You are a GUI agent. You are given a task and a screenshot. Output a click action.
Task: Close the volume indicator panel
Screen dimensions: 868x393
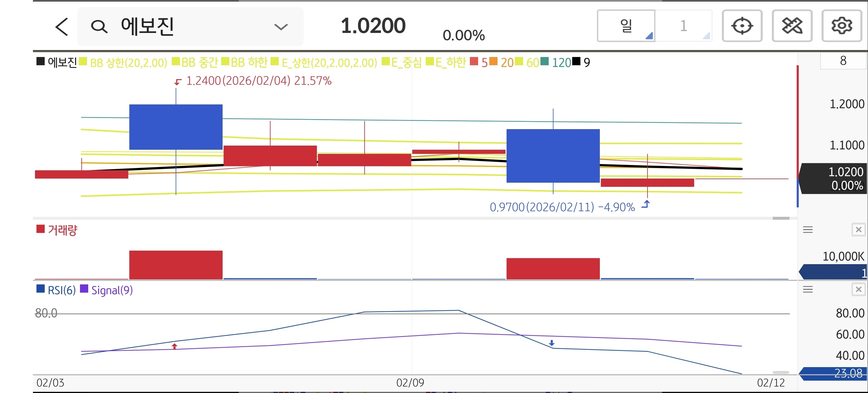(858, 230)
